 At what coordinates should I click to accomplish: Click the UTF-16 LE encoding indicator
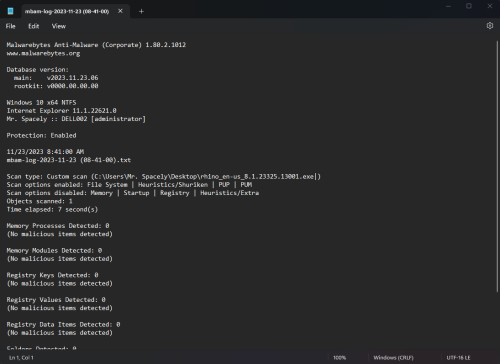pyautogui.click(x=458, y=358)
